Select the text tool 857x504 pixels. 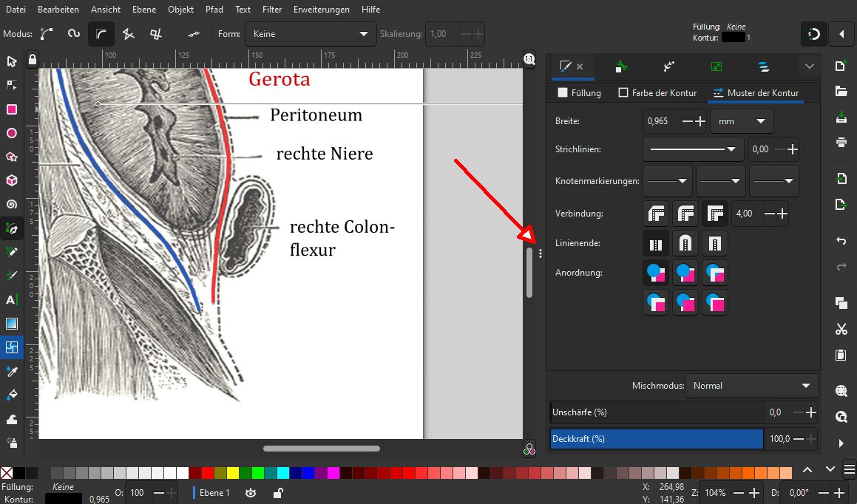coord(12,299)
